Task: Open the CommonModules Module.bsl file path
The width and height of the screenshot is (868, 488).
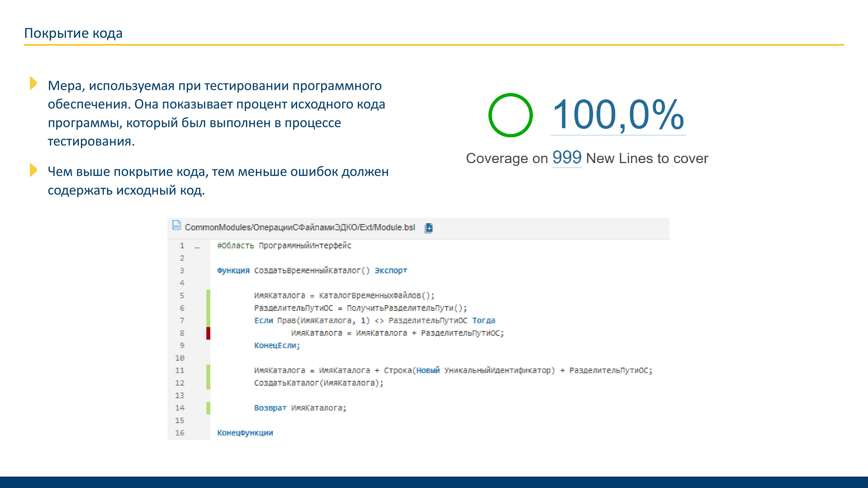Action: click(299, 228)
